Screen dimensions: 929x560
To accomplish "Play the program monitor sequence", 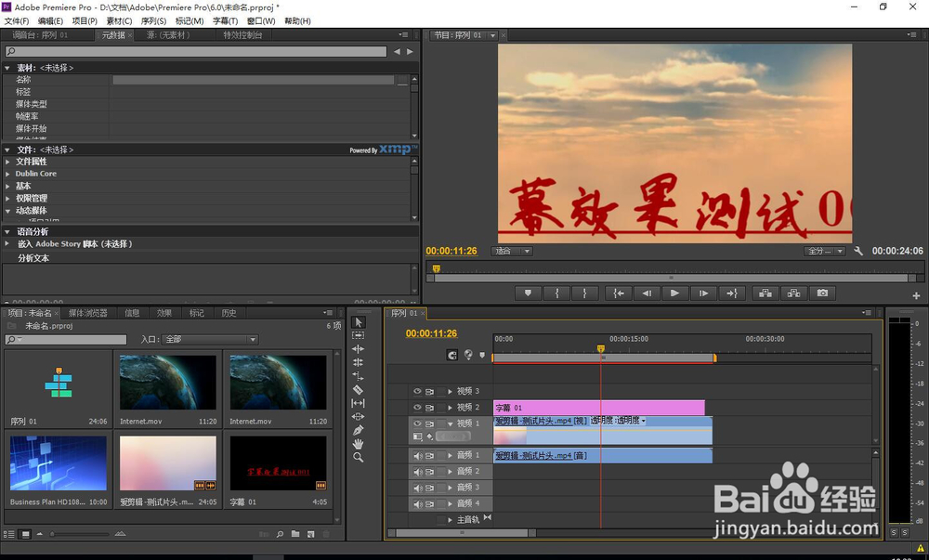I will coord(674,293).
